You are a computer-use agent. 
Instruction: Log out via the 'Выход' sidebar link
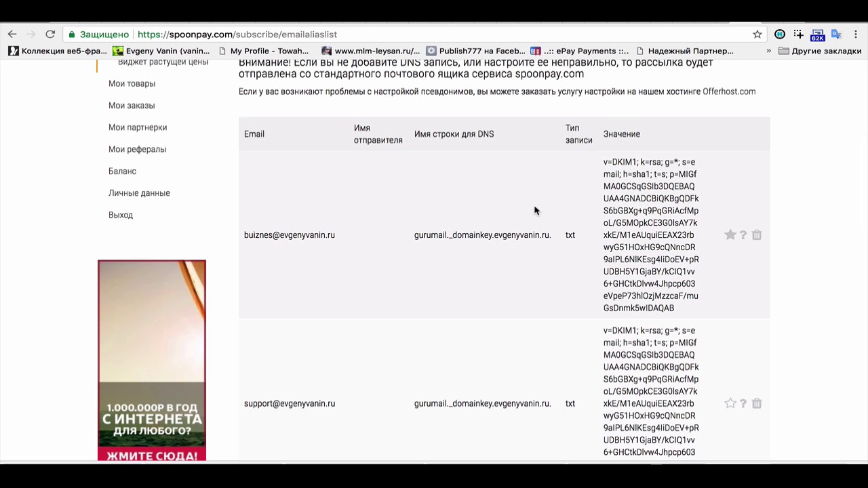pos(121,215)
